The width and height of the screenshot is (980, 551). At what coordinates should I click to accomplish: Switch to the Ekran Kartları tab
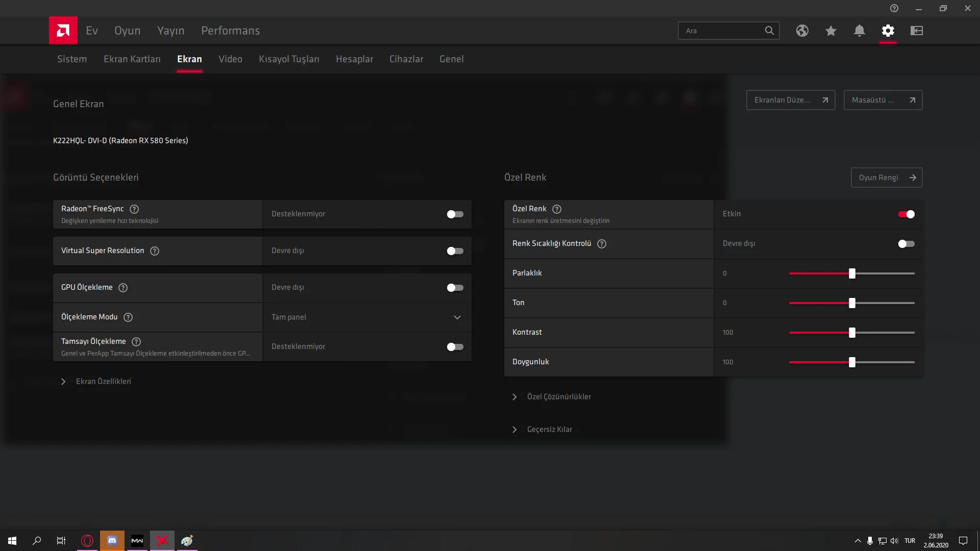[x=132, y=59]
